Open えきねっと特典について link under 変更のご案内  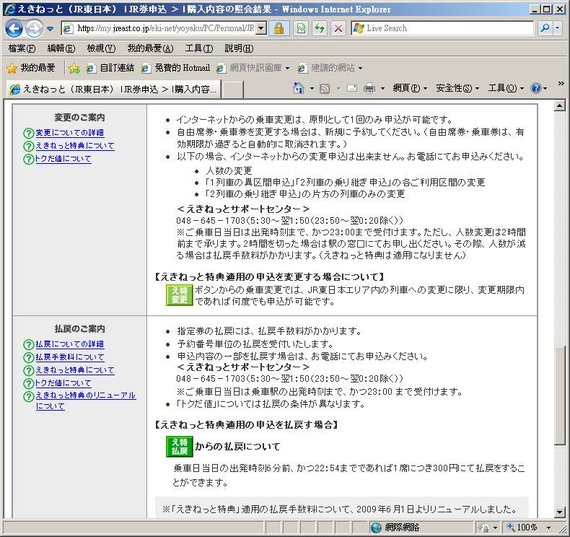[x=75, y=146]
